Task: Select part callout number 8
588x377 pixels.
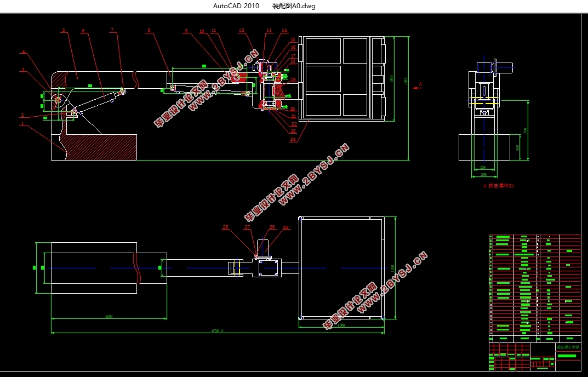Action: [149, 30]
